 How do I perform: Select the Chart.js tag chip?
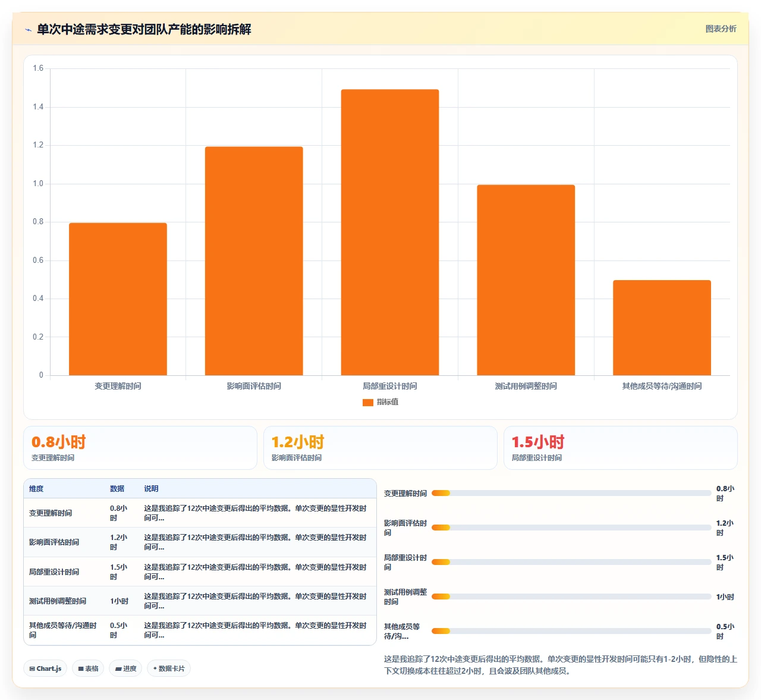click(45, 668)
